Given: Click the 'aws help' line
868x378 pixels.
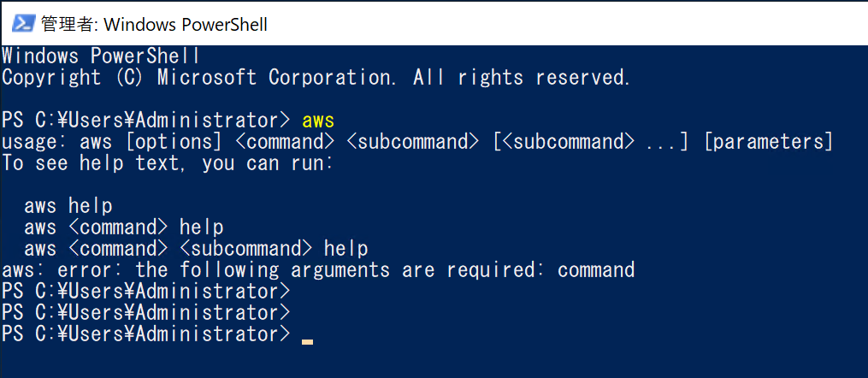Looking at the screenshot, I should click(68, 206).
